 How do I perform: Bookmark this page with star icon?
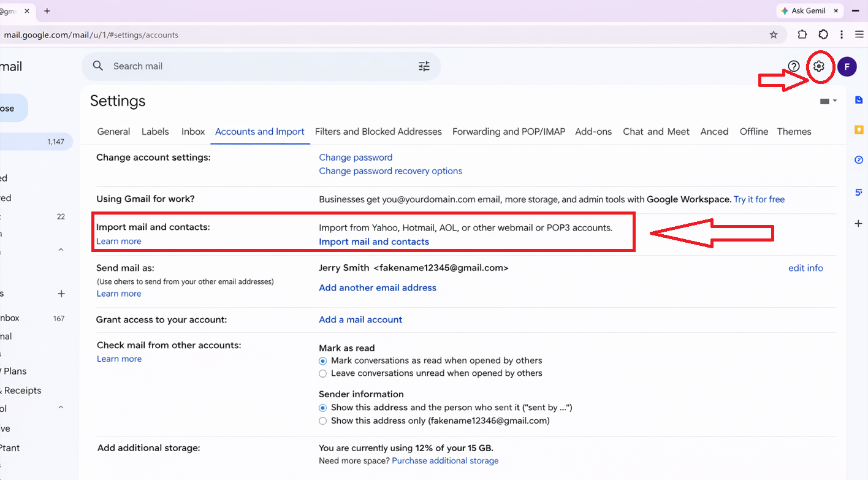click(774, 35)
